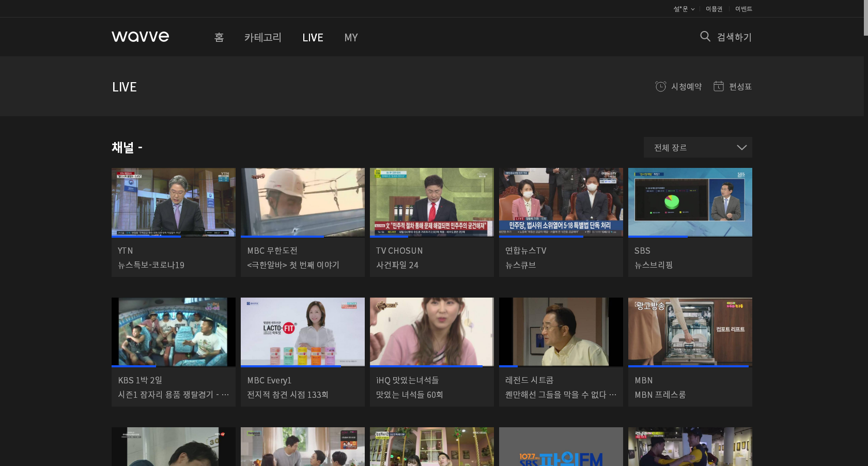This screenshot has width=868, height=466.
Task: Play the MBN 프레스룸 thumbnail
Action: [x=690, y=332]
